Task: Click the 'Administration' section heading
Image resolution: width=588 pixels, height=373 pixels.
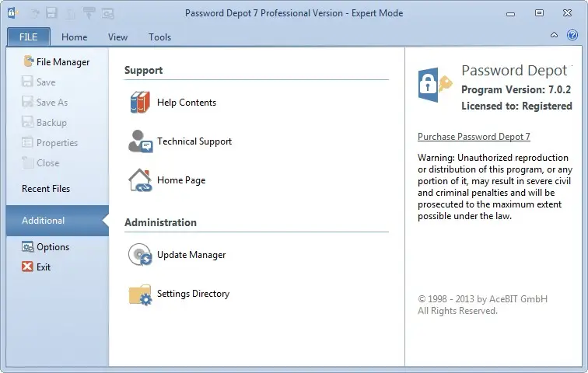Action: 160,222
